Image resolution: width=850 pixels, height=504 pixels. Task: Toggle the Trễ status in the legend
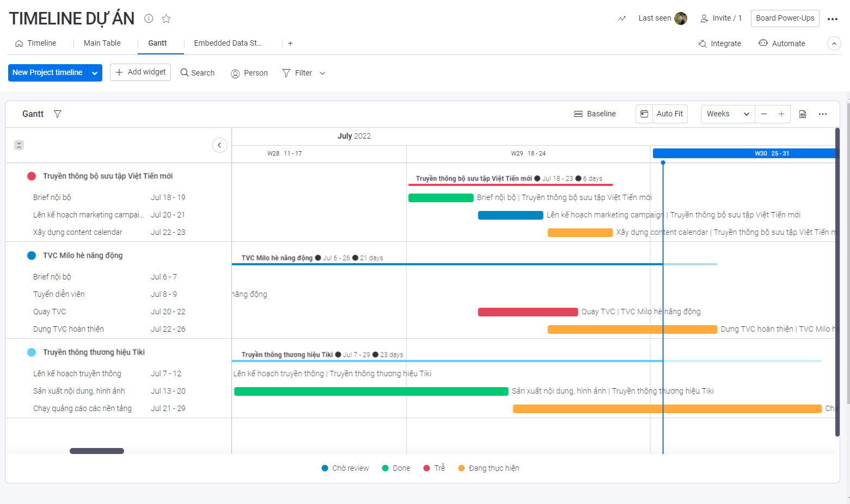434,468
